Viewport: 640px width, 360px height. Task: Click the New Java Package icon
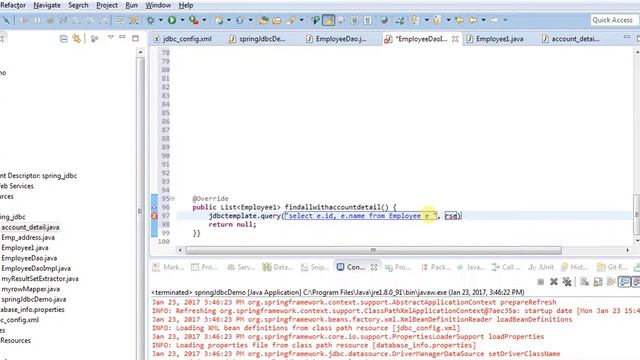pyautogui.click(x=219, y=20)
